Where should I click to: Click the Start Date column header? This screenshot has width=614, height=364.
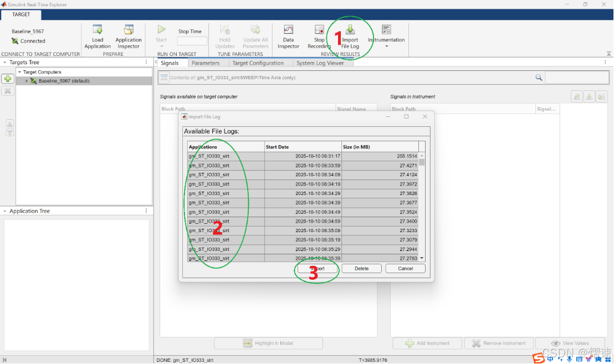click(303, 147)
